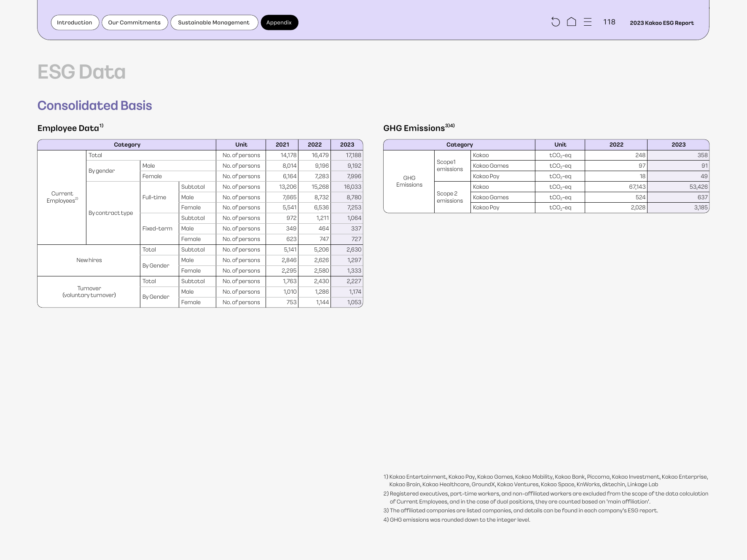This screenshot has width=747, height=560.
Task: Select 2021 total employees value 14,178
Action: coord(289,155)
